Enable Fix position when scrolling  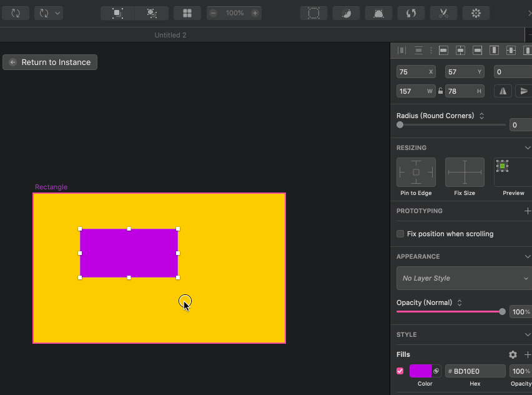[x=400, y=234]
